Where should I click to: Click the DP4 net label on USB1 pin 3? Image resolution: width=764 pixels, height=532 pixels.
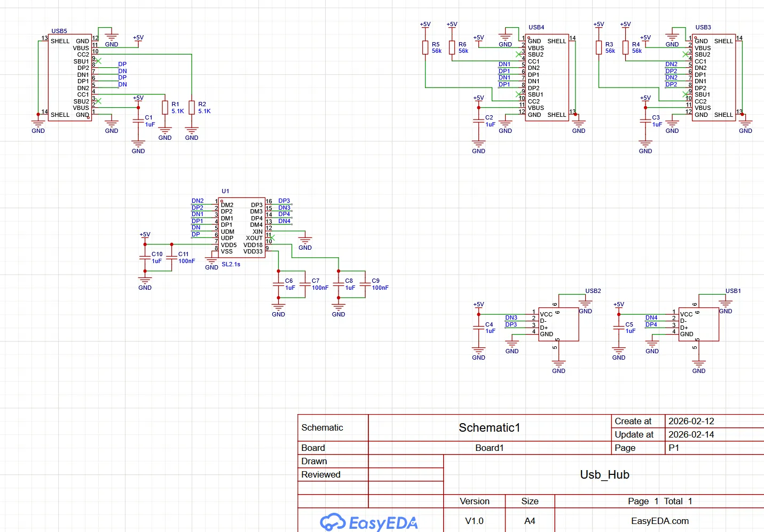(x=651, y=324)
